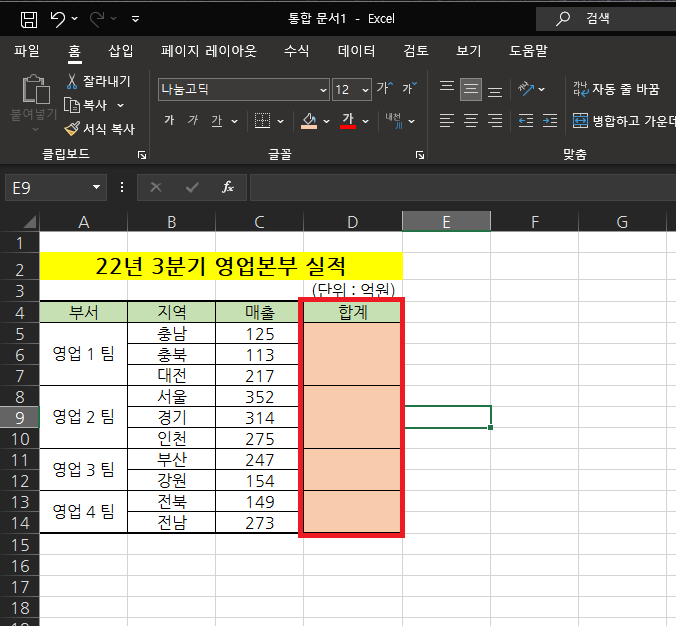Click 자동 줄 바꿈 wrap text
Viewport: 676px width, 637px height.
[617, 89]
